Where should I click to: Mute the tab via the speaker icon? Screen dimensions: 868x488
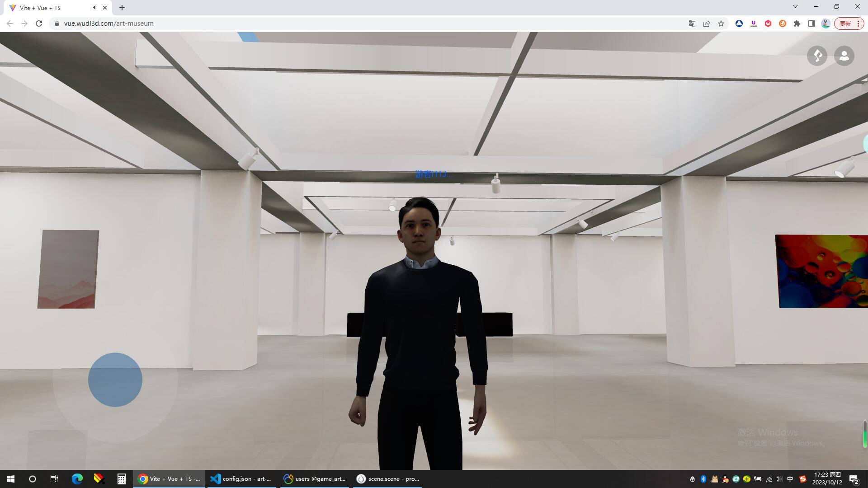(x=95, y=8)
